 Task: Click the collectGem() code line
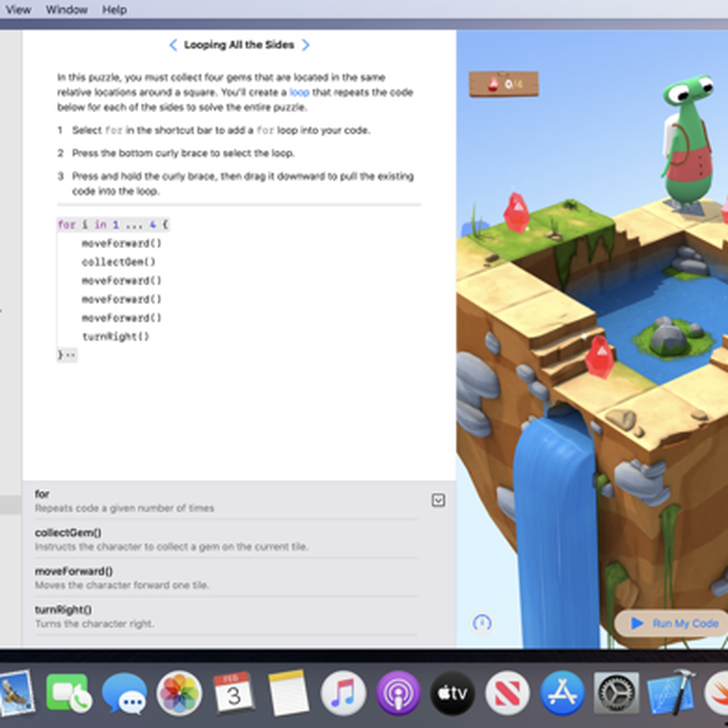pos(118,262)
